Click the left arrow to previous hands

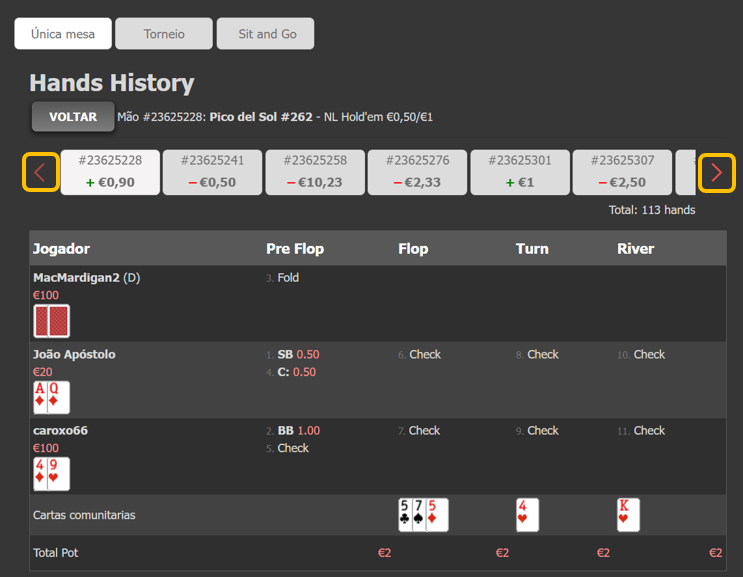pos(40,172)
